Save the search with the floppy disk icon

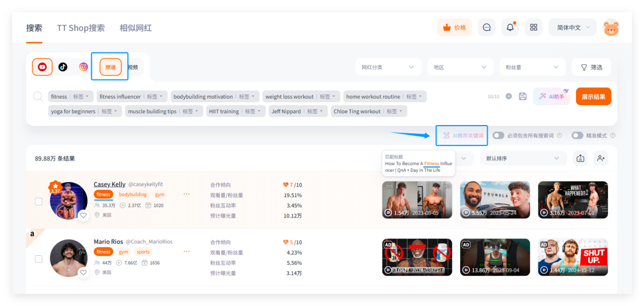coord(523,97)
